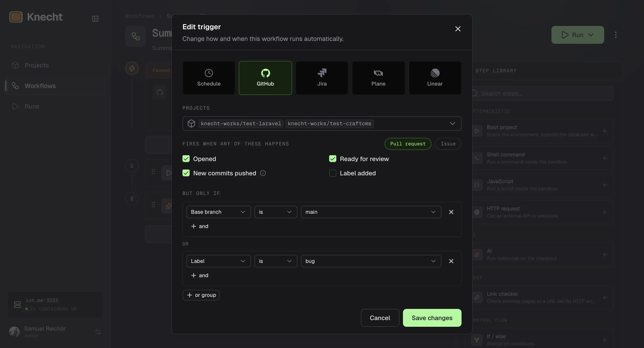Open Workflows in the navigation

(55, 86)
